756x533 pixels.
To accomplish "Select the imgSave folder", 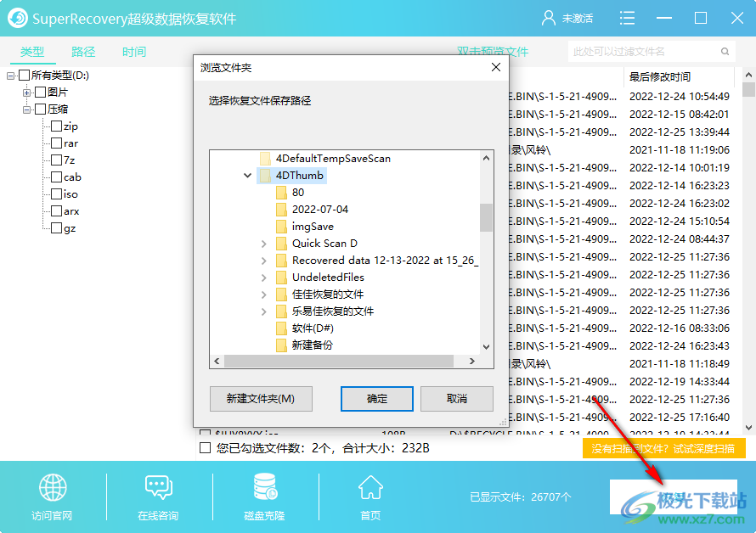I will pos(305,227).
